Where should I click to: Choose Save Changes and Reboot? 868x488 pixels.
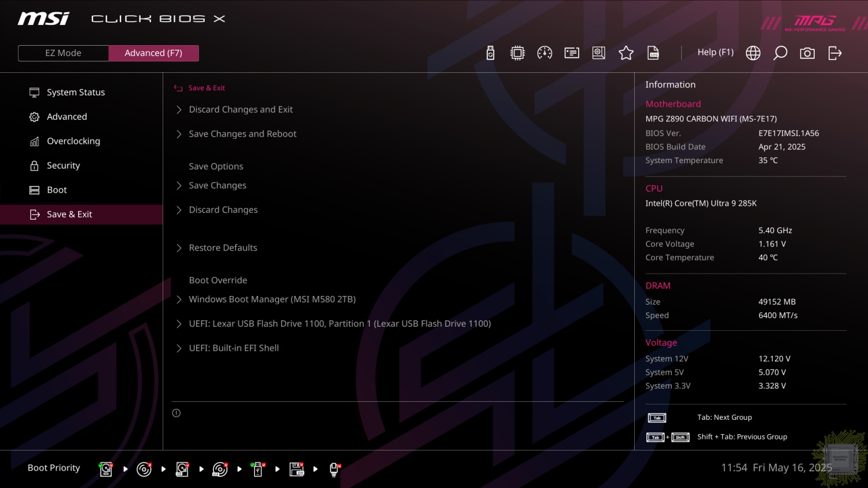click(x=242, y=134)
